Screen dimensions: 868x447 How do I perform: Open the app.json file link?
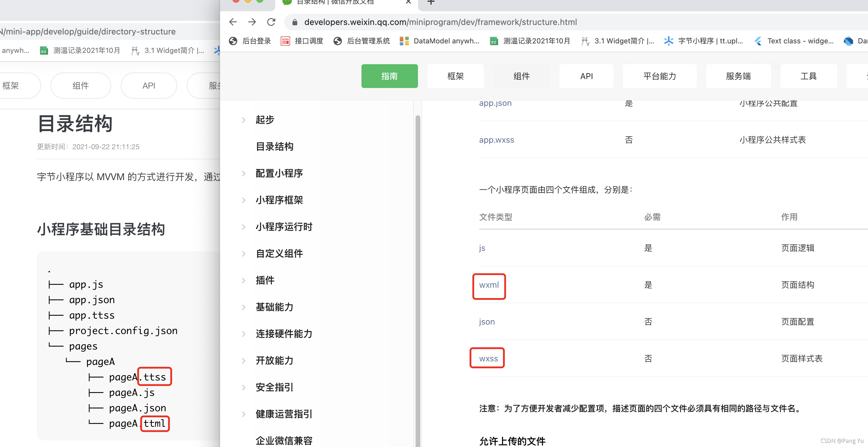(495, 103)
